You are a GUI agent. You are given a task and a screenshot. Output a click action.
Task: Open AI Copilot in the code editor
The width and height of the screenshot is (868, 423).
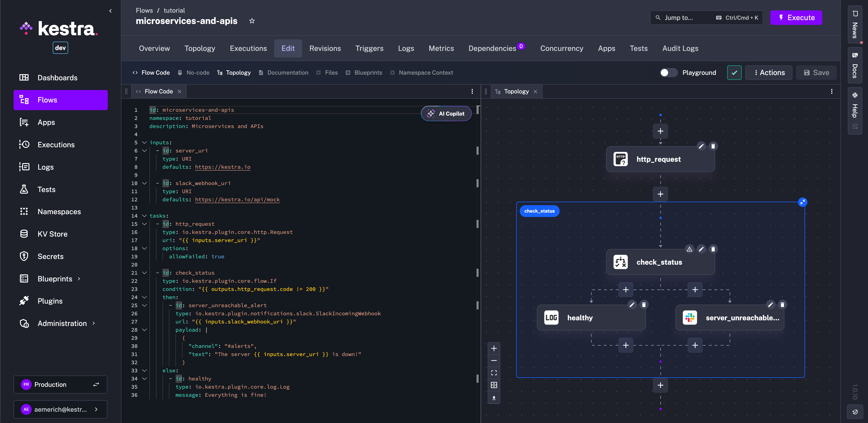tap(446, 114)
